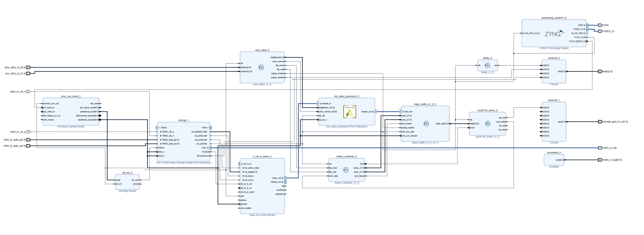Collapse the TMDS interface on dvi2rgb_1
The width and height of the screenshot is (644, 235).
tap(160, 128)
